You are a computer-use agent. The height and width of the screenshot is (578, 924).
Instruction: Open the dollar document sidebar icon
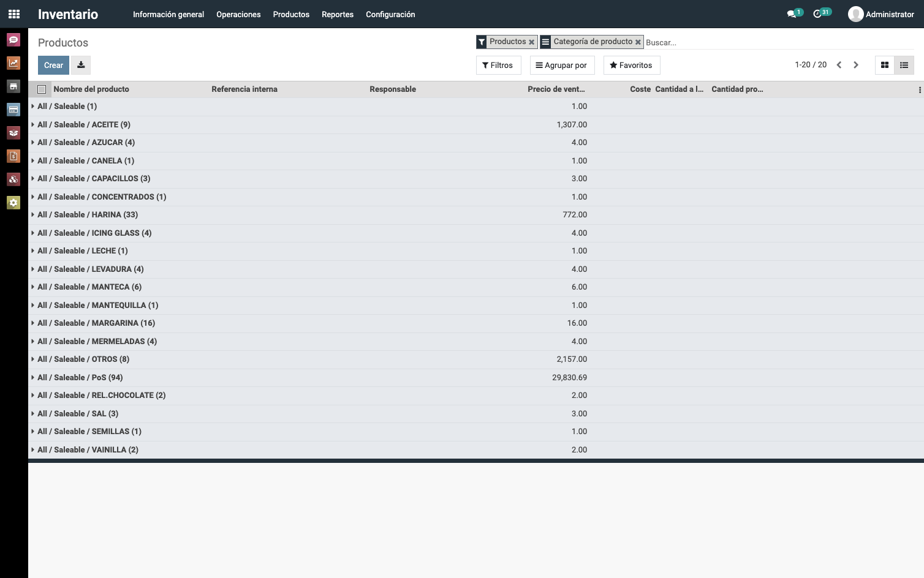[13, 156]
